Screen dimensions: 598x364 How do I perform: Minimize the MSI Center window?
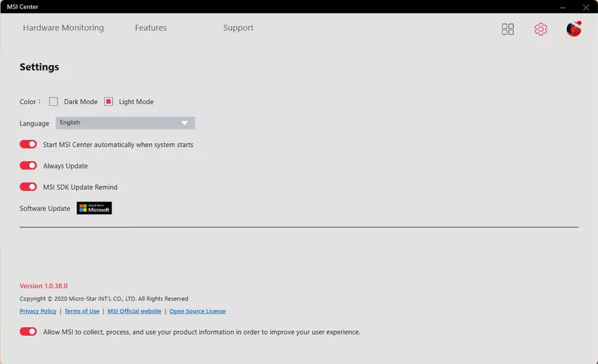coord(562,7)
